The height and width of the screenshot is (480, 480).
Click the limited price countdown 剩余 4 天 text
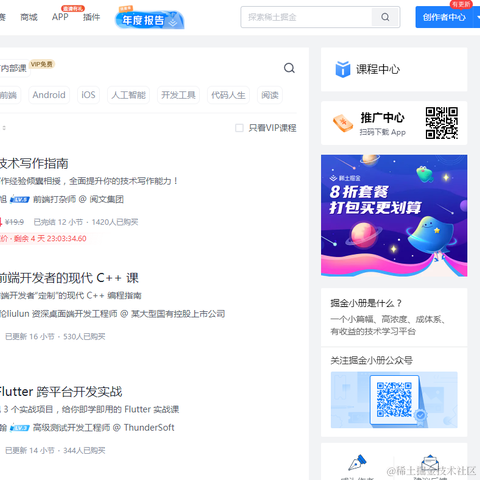pyautogui.click(x=50, y=239)
